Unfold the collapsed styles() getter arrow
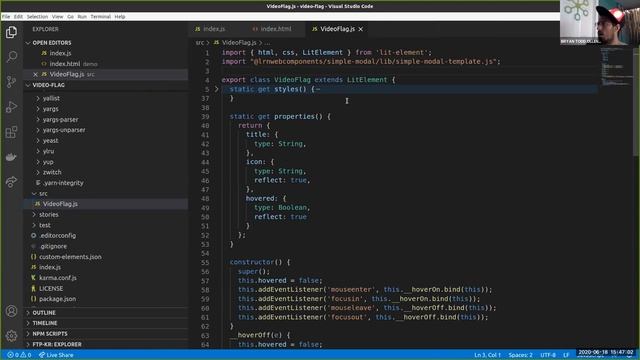This screenshot has height=360, width=640. [217, 89]
